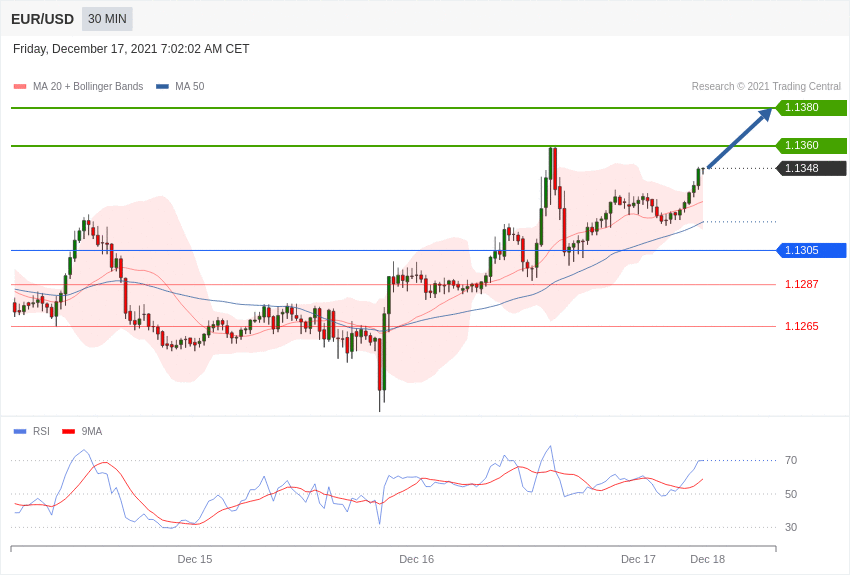Viewport: 850px width, 576px height.
Task: Select the EUR/USD pair title
Action: [x=42, y=20]
